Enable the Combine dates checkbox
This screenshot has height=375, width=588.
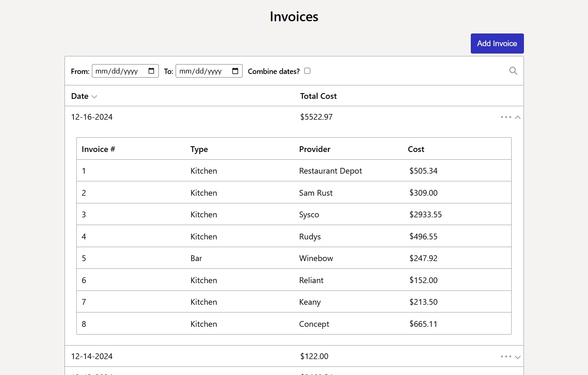[307, 71]
